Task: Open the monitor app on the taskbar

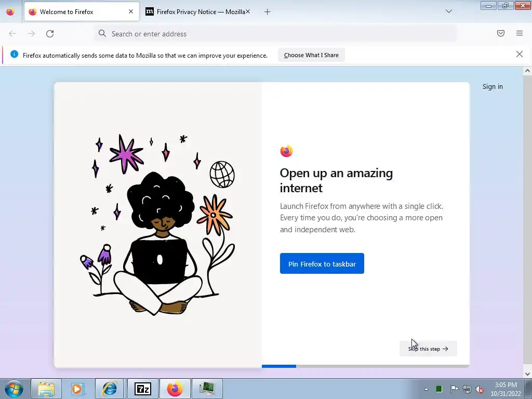Action: pyautogui.click(x=207, y=389)
